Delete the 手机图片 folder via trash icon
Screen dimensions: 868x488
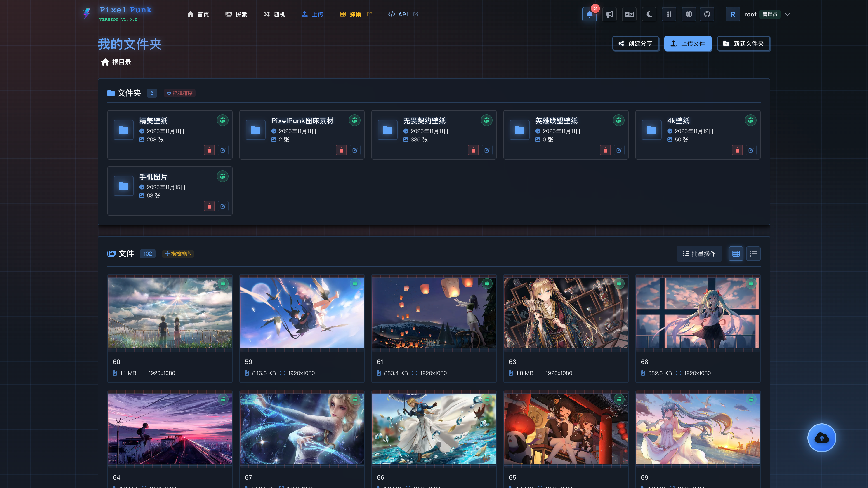click(209, 206)
